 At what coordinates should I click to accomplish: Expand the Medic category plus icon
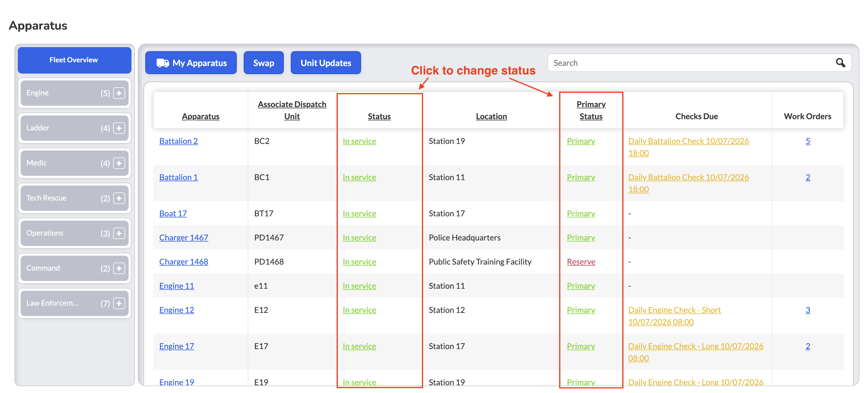coord(119,163)
